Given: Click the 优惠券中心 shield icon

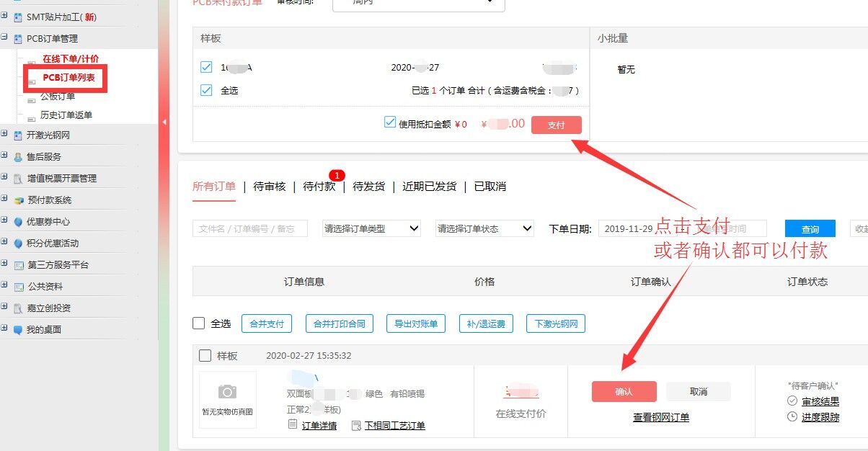Looking at the screenshot, I should 18,222.
